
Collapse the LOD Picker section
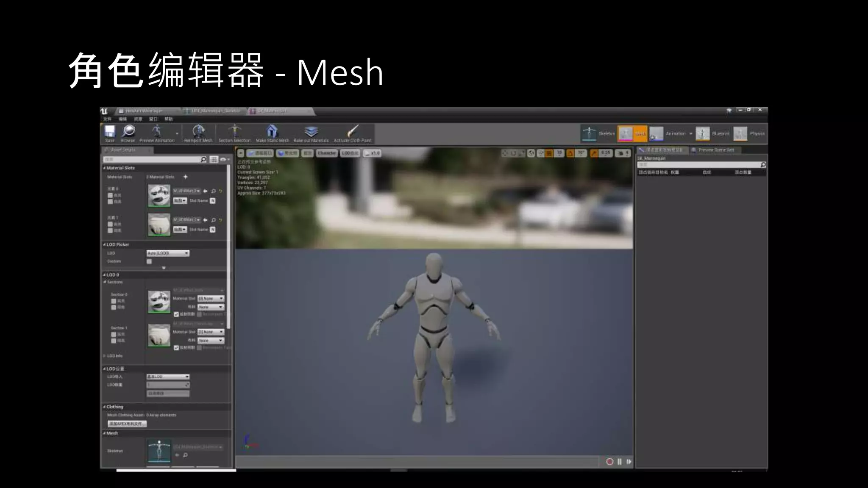click(x=104, y=244)
